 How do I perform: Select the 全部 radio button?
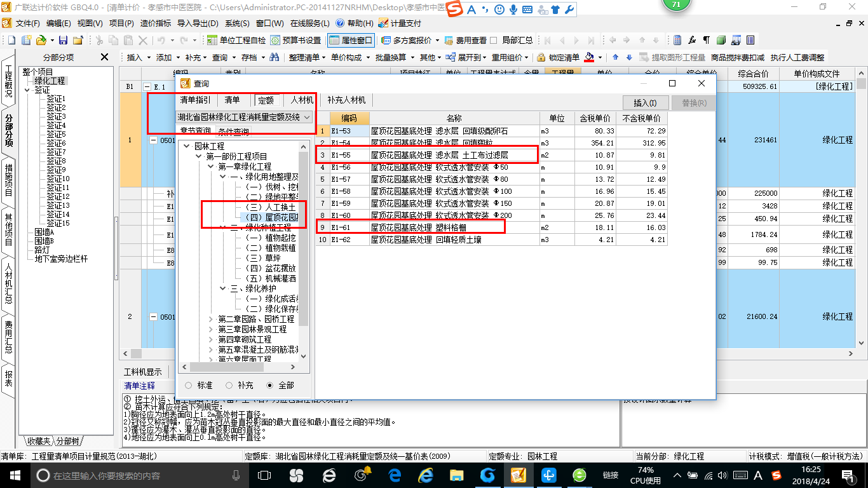pos(269,385)
